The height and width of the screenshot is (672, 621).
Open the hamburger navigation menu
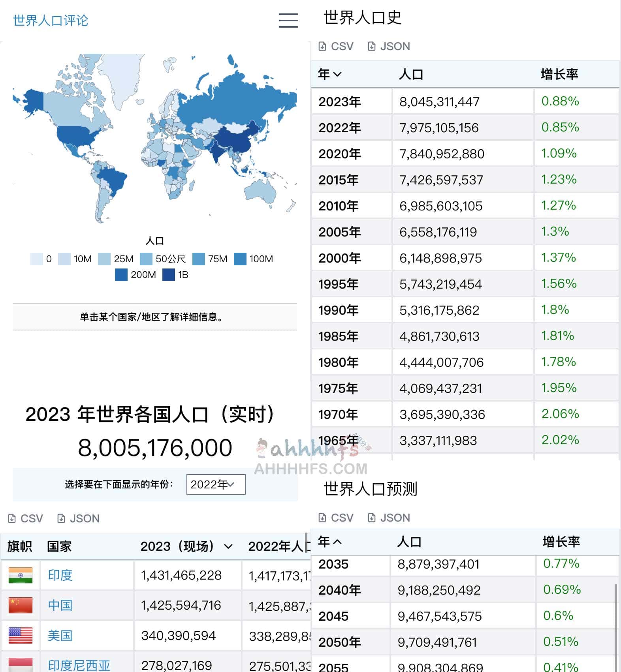tap(288, 20)
